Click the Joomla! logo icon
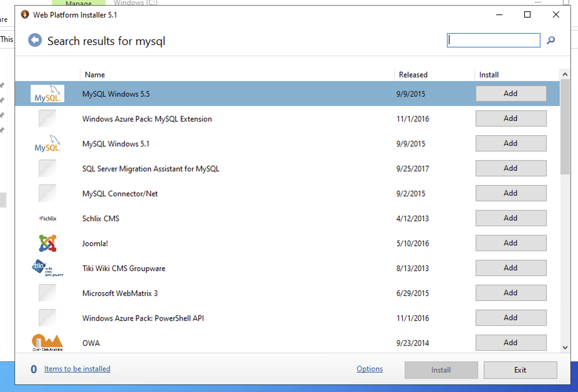 47,243
